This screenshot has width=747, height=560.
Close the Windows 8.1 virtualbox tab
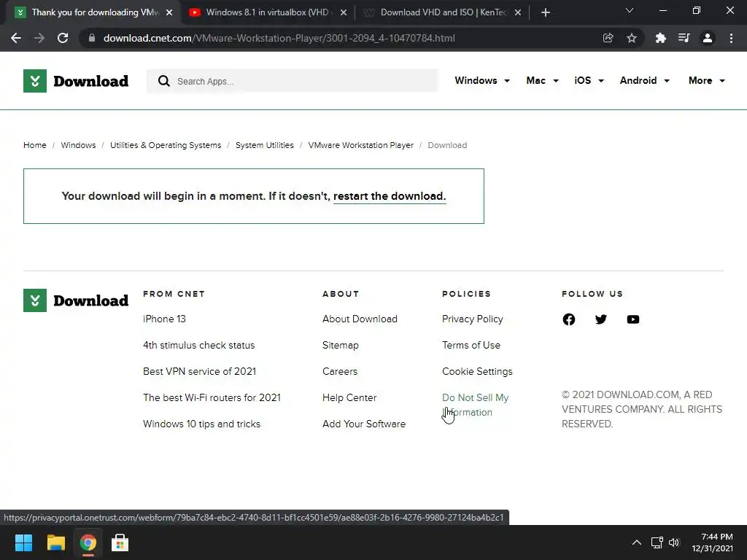[x=344, y=12]
